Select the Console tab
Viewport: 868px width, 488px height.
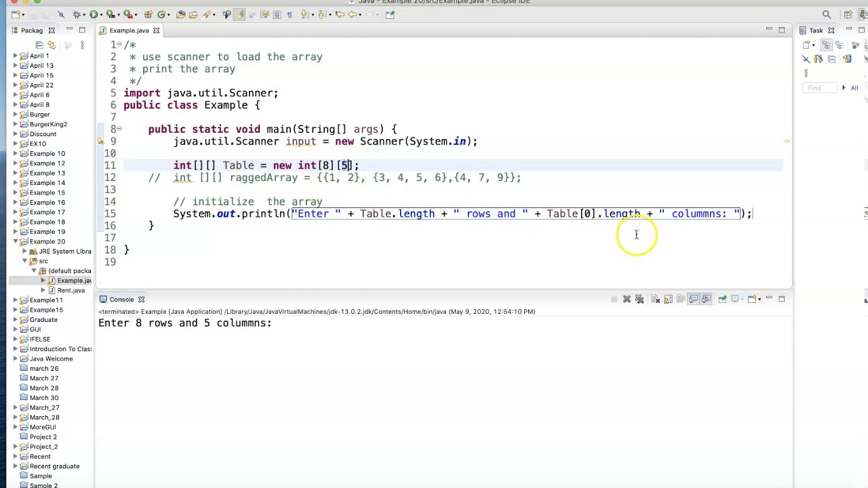pyautogui.click(x=121, y=299)
